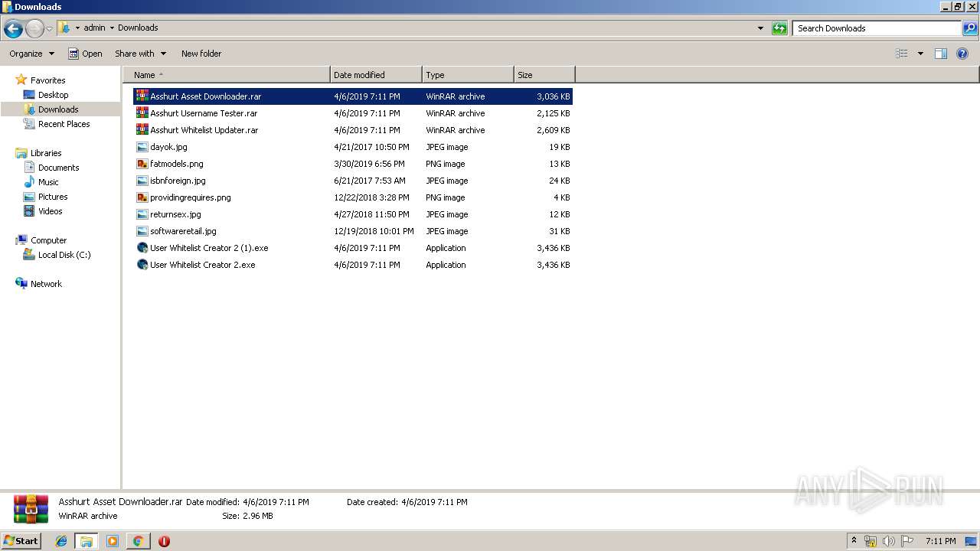The image size is (980, 551).
Task: Select the fatmodels.png image icon
Action: coord(142,164)
